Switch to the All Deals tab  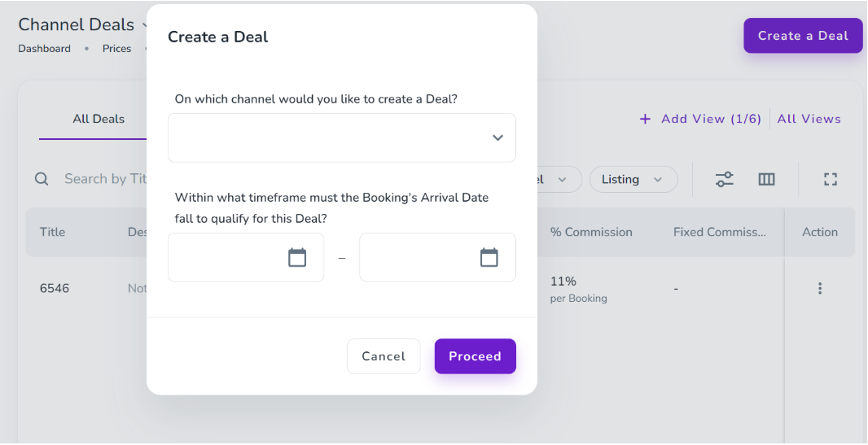(99, 119)
